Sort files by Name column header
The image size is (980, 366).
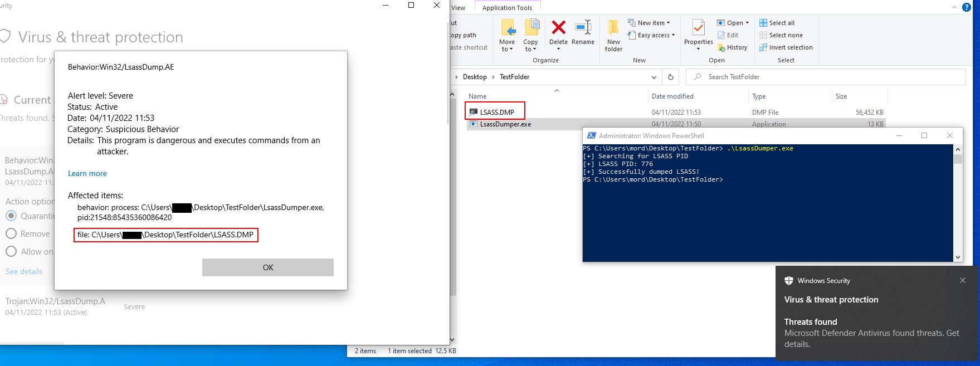tap(477, 96)
